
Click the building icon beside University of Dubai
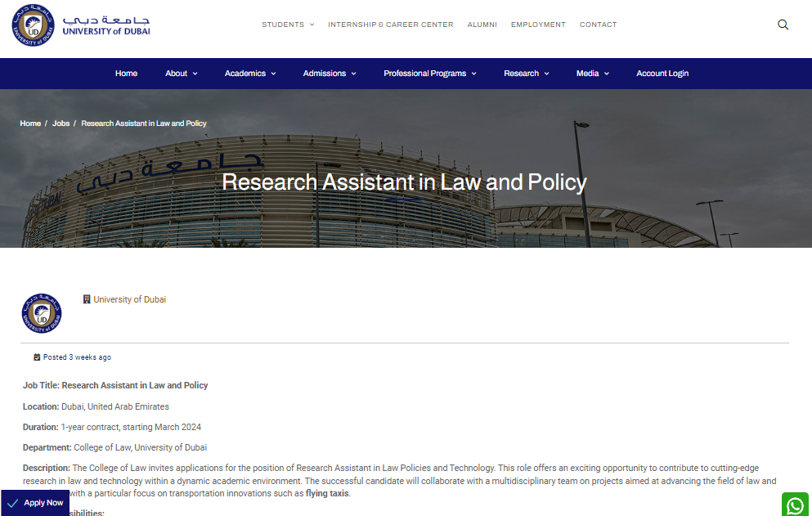point(87,299)
